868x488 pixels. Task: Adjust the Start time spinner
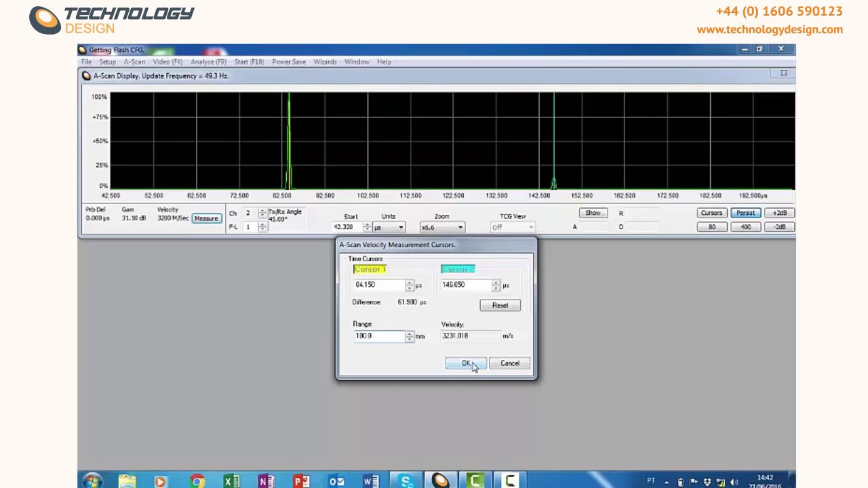(367, 227)
